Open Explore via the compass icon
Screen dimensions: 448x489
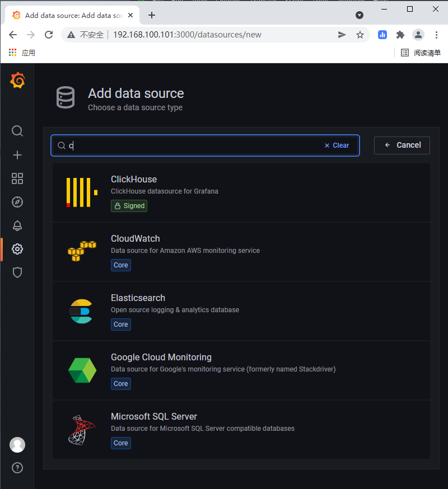click(17, 202)
